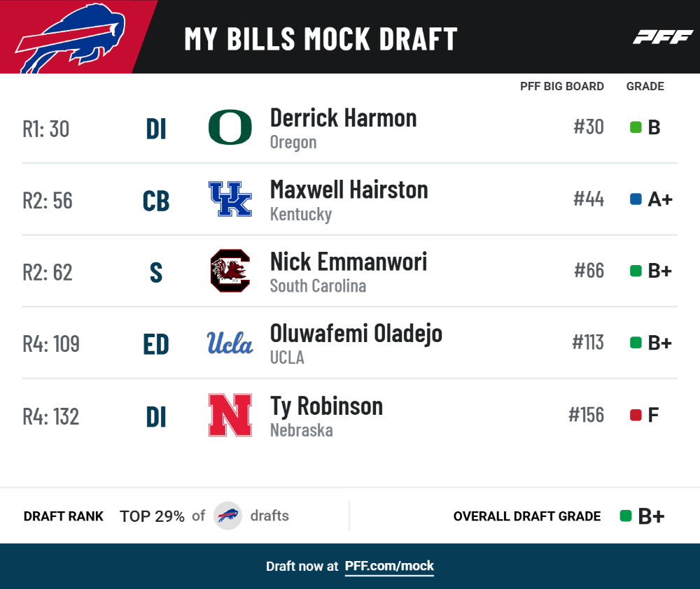
Task: Click the red F grade swatch
Action: point(636,415)
